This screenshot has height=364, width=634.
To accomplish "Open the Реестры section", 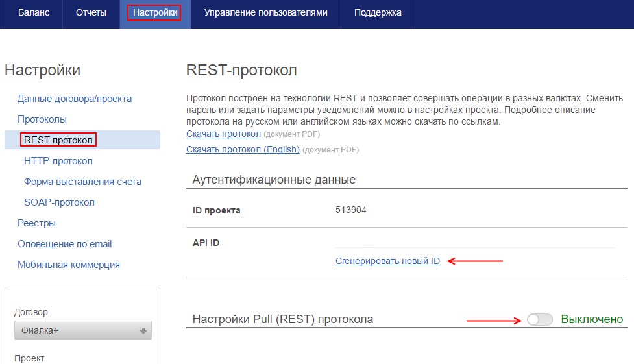I will pyautogui.click(x=36, y=223).
